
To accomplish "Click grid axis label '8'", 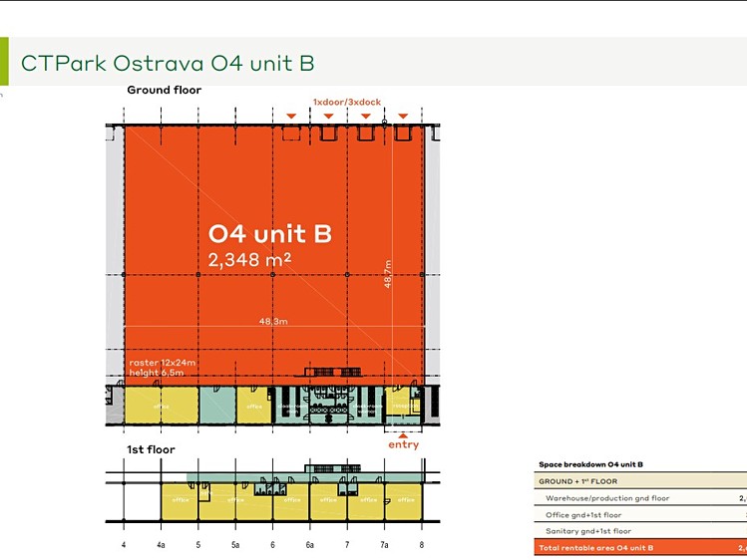I will 422,545.
